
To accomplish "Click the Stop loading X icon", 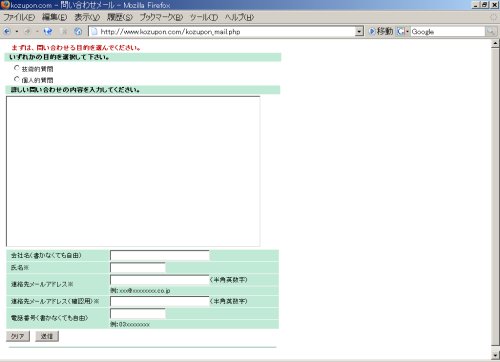I will [64, 32].
